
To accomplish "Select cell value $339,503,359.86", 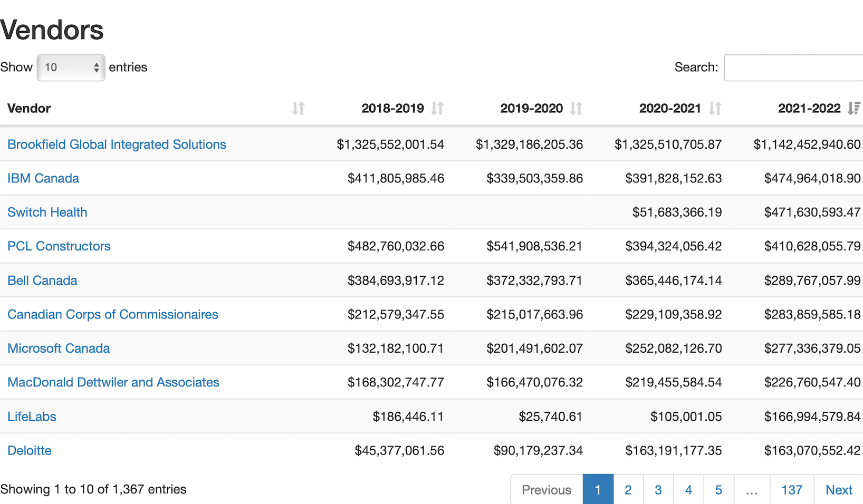I will [534, 178].
